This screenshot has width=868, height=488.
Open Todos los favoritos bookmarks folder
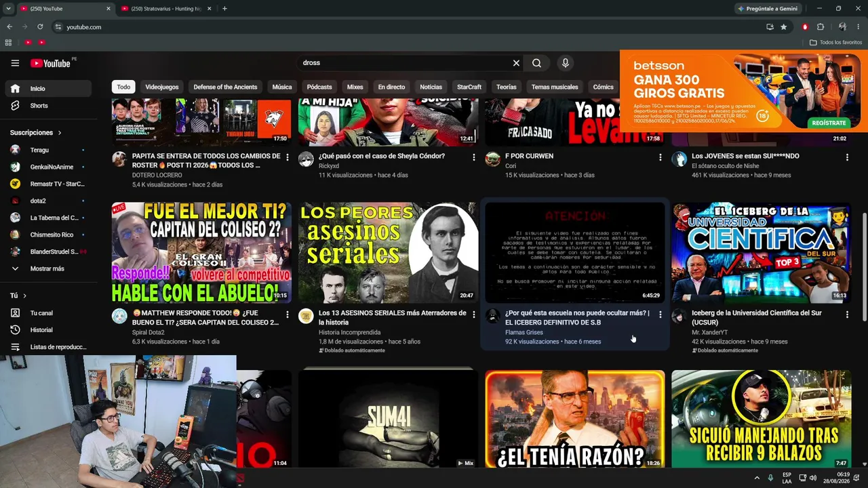click(x=836, y=43)
